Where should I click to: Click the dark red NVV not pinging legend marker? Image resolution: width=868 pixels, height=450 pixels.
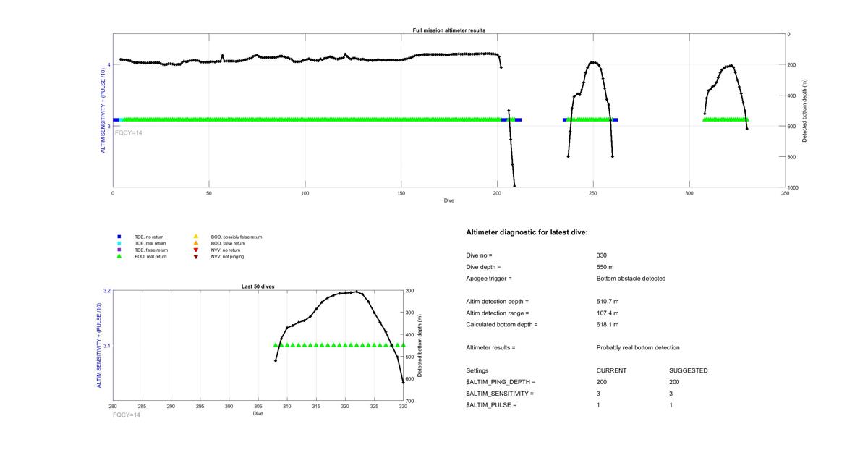pos(195,256)
